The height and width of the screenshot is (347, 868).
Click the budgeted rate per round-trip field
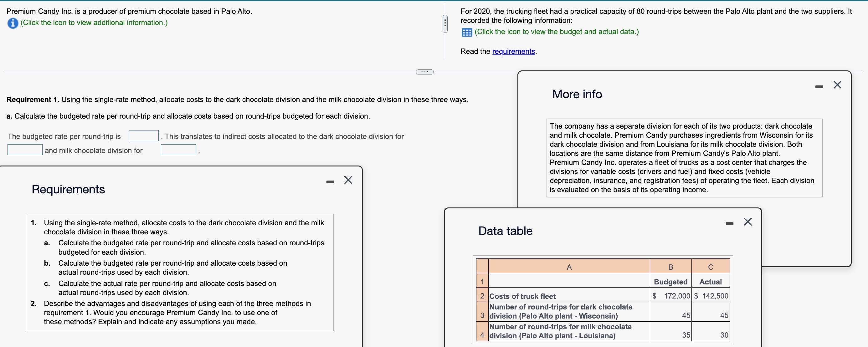pyautogui.click(x=144, y=136)
